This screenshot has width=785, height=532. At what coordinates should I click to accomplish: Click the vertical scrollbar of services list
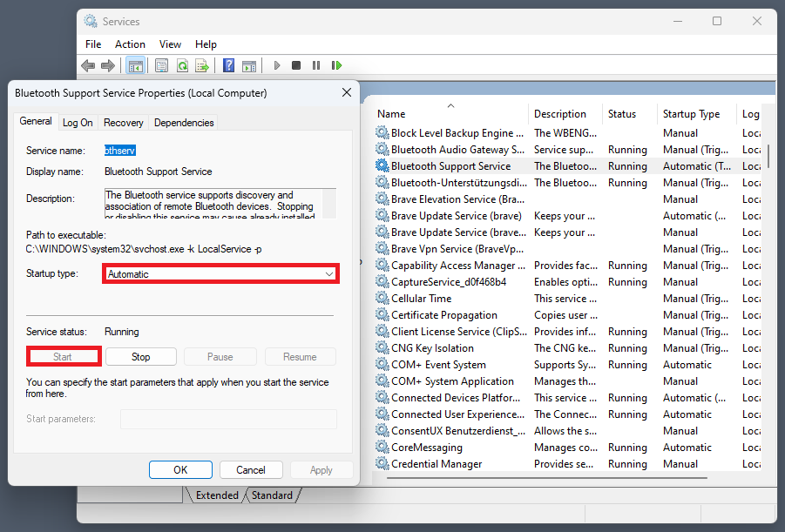pos(768,156)
